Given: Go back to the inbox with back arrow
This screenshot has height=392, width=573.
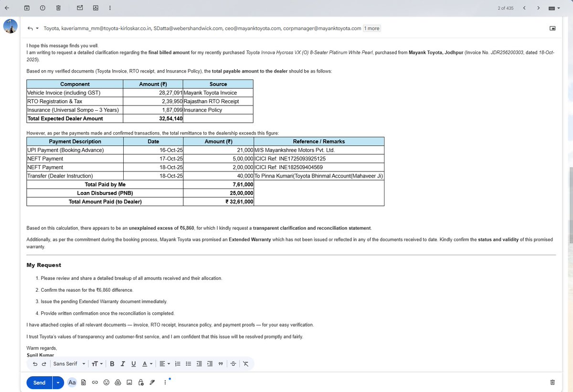Looking at the screenshot, I should click(7, 8).
